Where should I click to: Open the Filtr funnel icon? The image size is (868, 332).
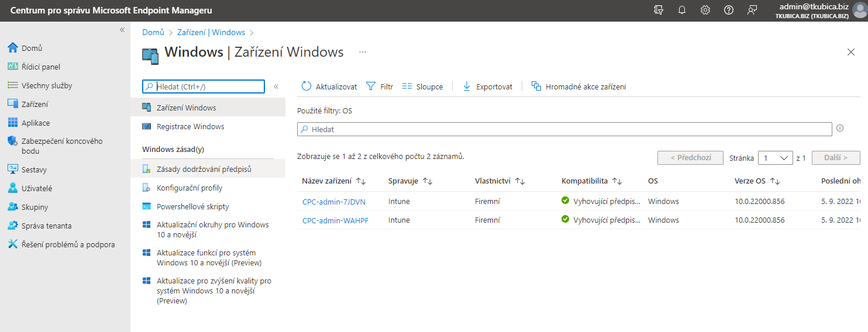[371, 87]
